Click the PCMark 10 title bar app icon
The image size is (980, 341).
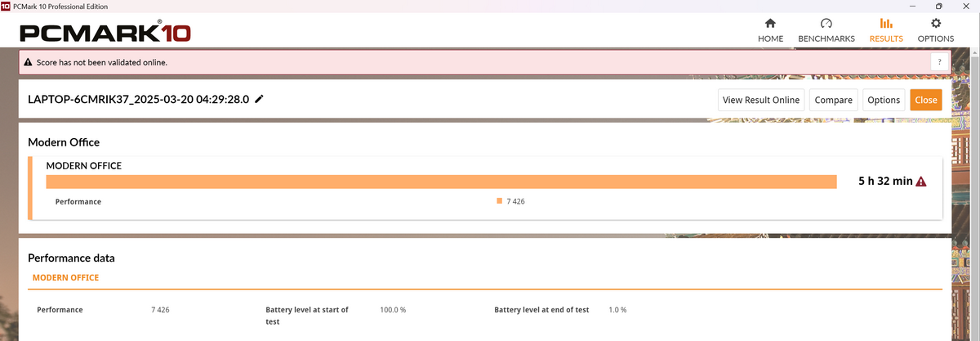(x=7, y=7)
